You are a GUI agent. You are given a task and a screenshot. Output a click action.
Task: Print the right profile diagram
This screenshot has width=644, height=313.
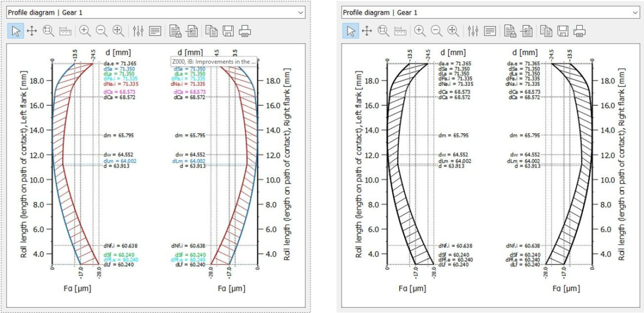(x=580, y=31)
